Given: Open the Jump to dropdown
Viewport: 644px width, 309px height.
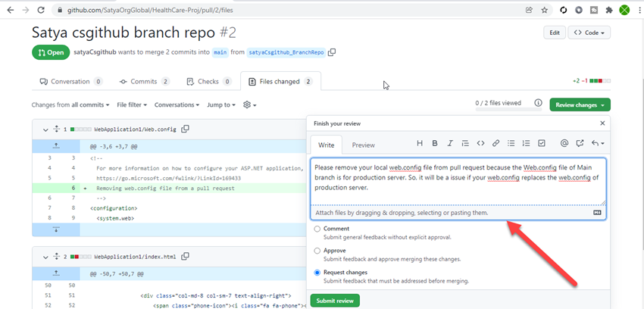Looking at the screenshot, I should pyautogui.click(x=221, y=105).
